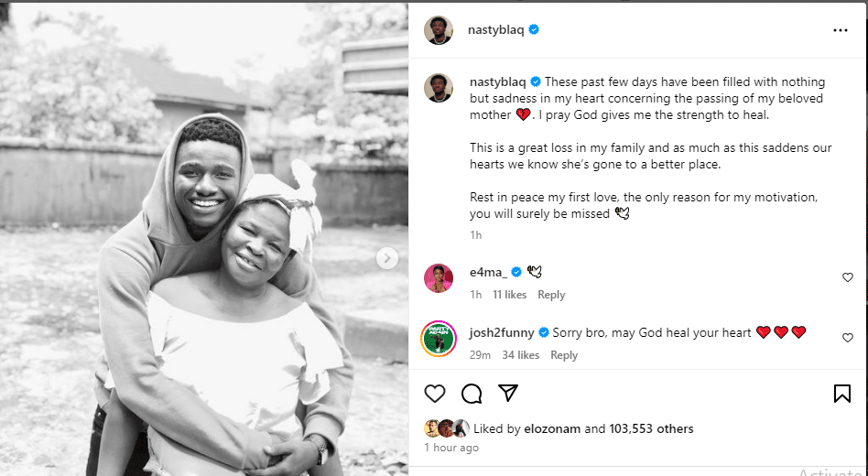
Task: Visit e4ma_'s profile via username
Action: [x=488, y=272]
